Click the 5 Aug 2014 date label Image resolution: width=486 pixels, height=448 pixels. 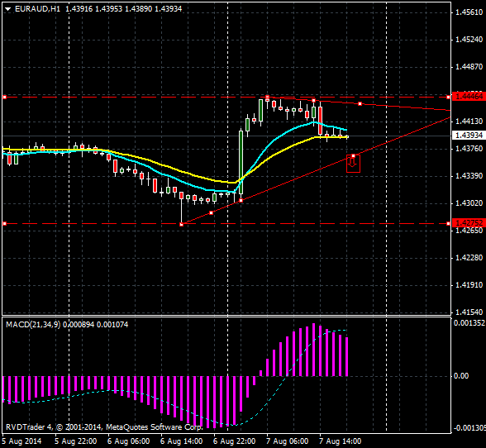tap(21, 441)
